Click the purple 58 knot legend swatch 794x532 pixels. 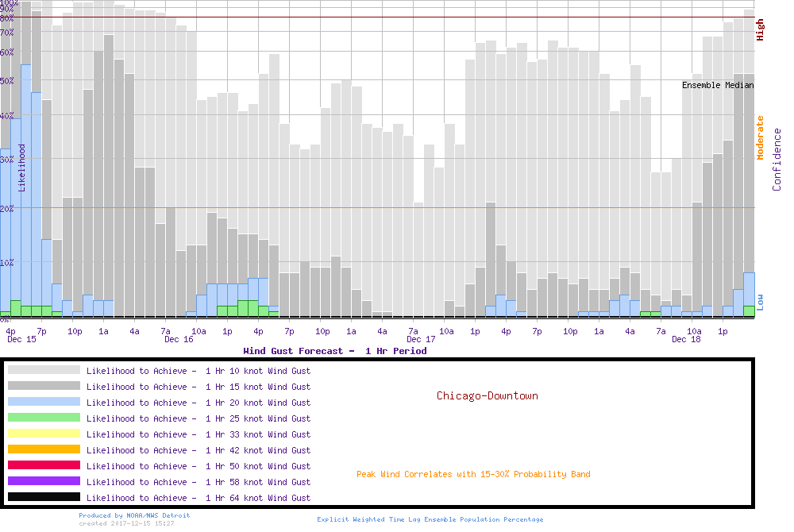click(44, 481)
